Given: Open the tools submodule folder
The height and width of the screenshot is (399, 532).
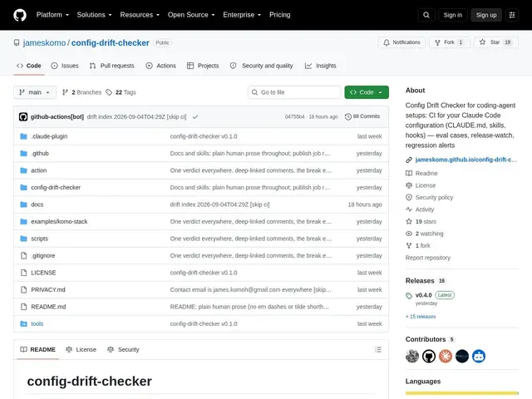Looking at the screenshot, I should pyautogui.click(x=37, y=323).
